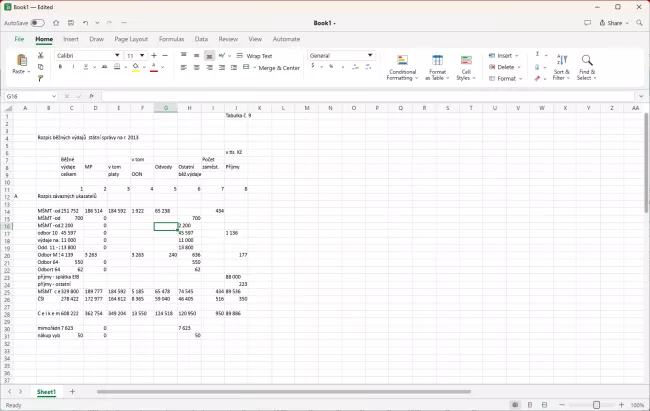Expand Conditional Formatting menu

tap(402, 68)
